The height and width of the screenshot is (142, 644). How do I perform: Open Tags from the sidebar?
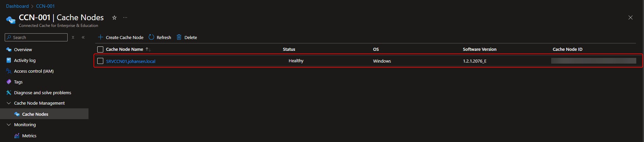18,82
